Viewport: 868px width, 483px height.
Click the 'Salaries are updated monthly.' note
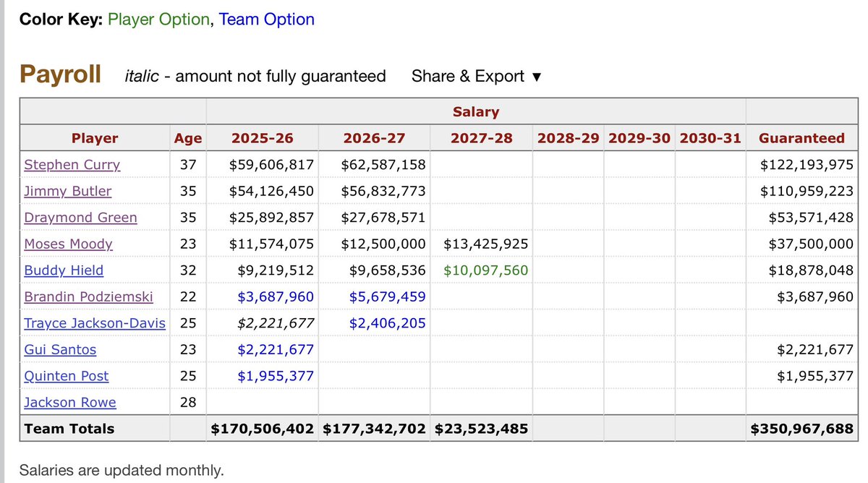point(122,469)
